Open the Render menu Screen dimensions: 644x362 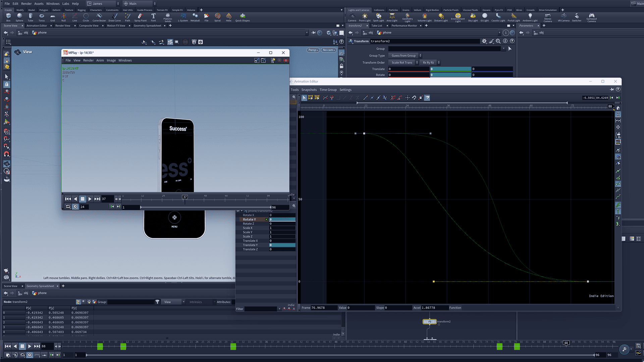click(x=26, y=4)
